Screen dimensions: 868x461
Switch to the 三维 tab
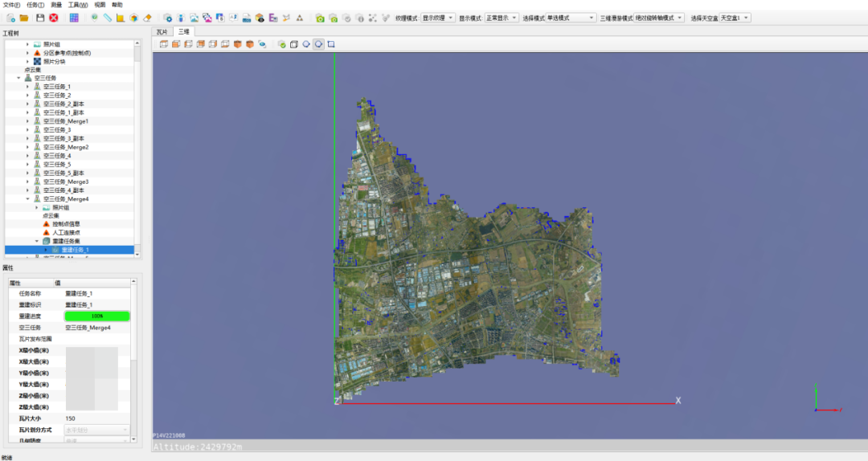pos(184,32)
